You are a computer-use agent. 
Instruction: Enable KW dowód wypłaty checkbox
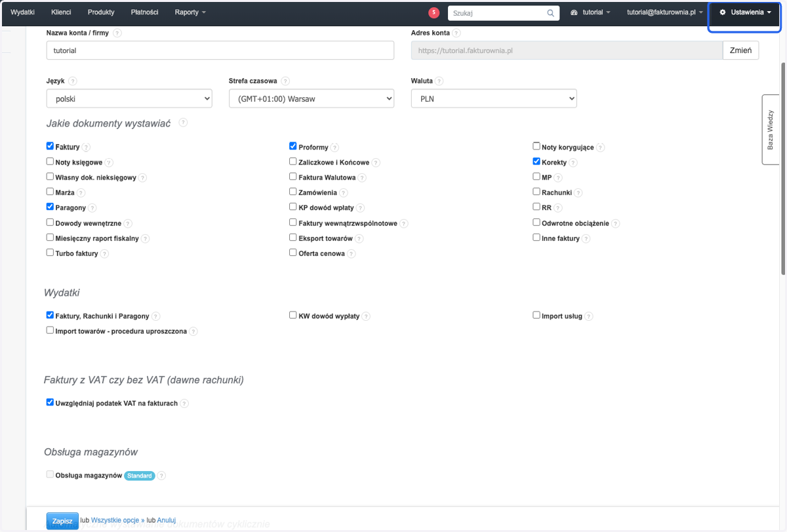click(x=293, y=315)
